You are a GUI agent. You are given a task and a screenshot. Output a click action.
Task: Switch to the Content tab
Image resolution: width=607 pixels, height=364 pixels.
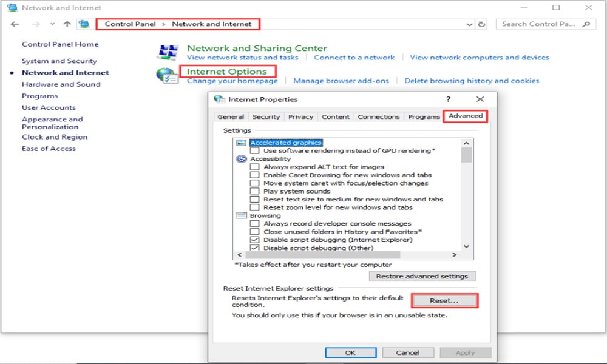point(336,116)
